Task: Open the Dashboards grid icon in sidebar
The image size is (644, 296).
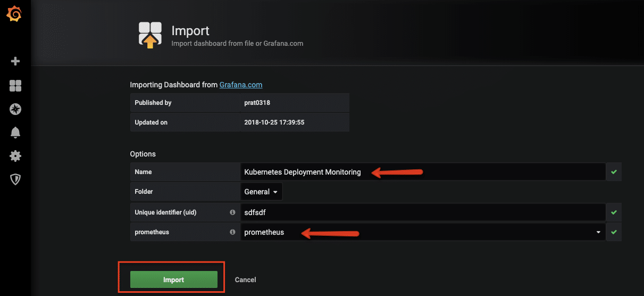Action: click(x=15, y=86)
